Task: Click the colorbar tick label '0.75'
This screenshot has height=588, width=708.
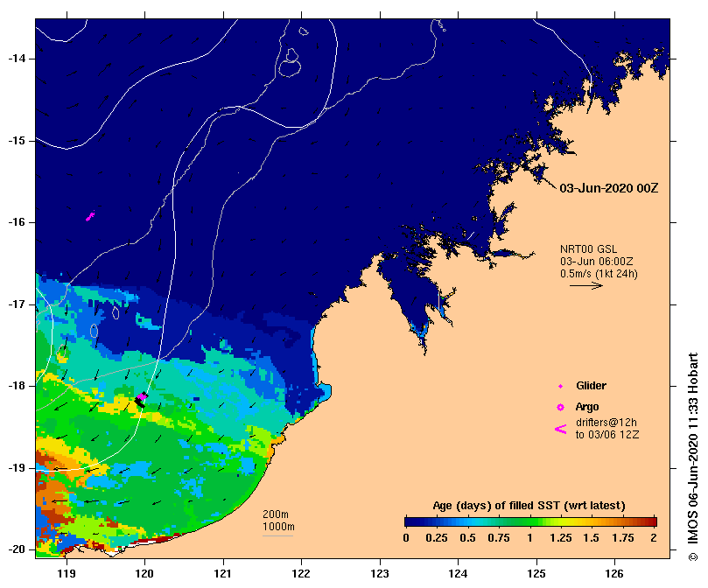Action: tap(499, 538)
